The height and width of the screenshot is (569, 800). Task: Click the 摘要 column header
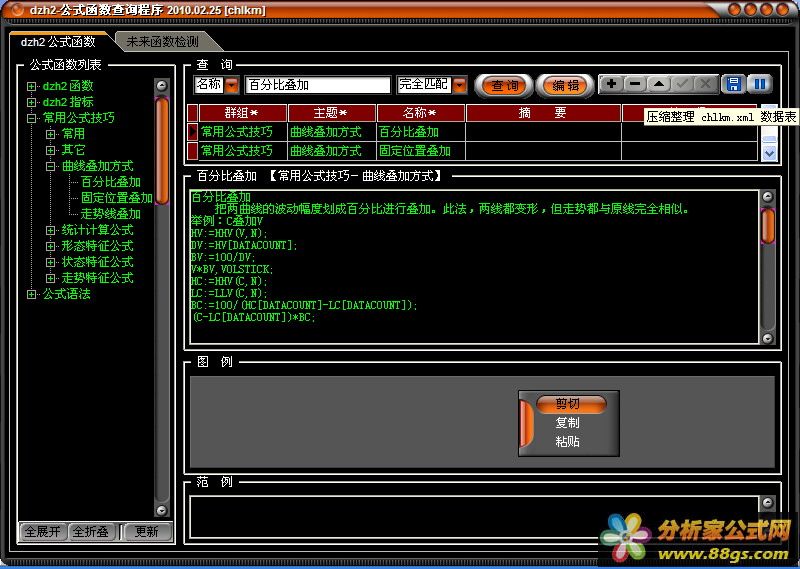tap(543, 113)
